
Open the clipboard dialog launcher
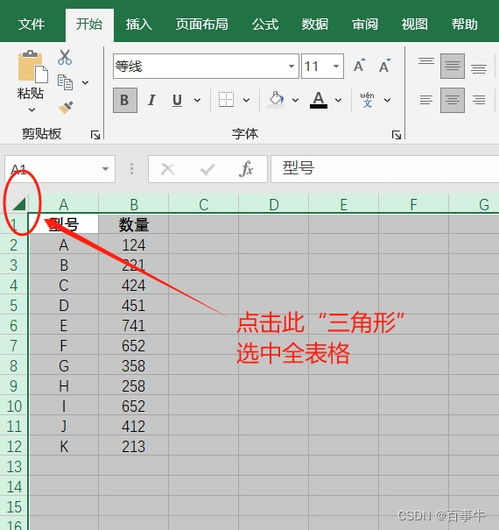95,135
